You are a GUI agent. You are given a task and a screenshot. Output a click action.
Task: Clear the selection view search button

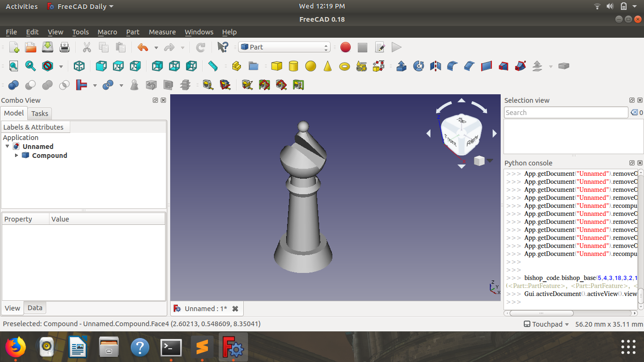(x=634, y=113)
